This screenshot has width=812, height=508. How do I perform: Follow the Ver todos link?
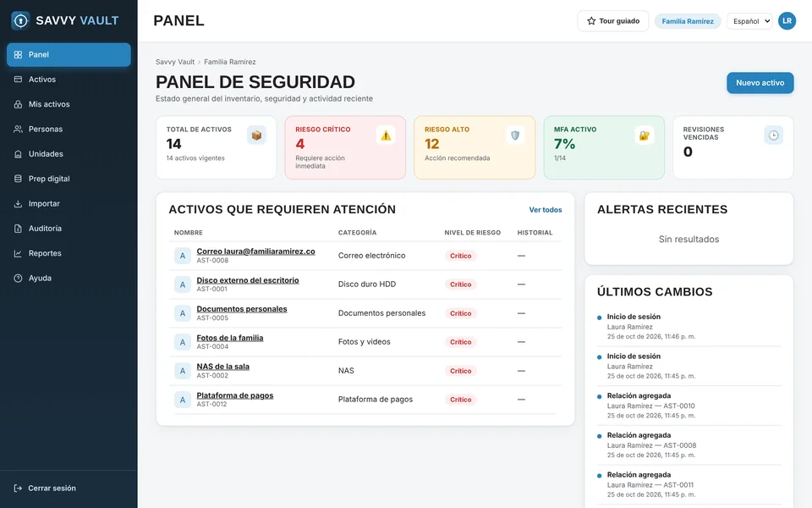tap(546, 210)
